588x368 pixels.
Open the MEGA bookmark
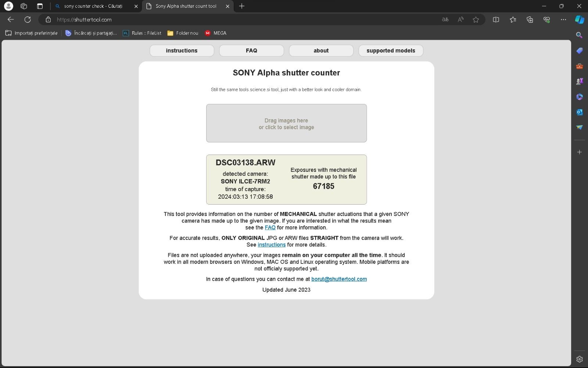pos(216,33)
